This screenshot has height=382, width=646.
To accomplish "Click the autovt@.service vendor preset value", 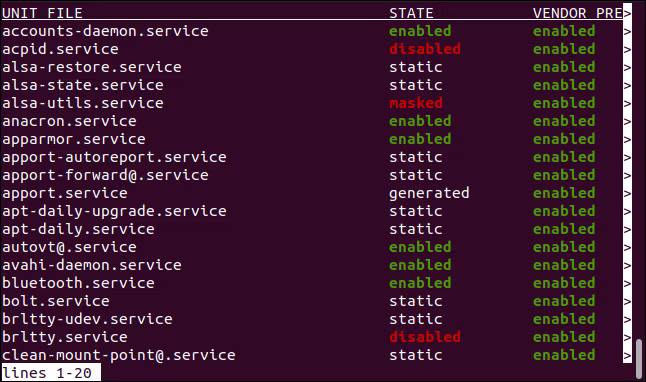I will tap(564, 247).
